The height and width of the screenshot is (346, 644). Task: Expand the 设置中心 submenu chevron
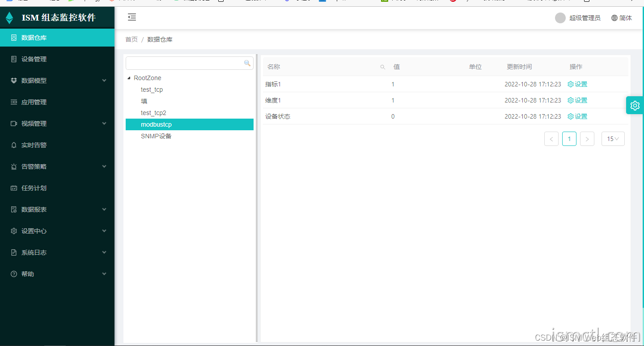coord(104,231)
